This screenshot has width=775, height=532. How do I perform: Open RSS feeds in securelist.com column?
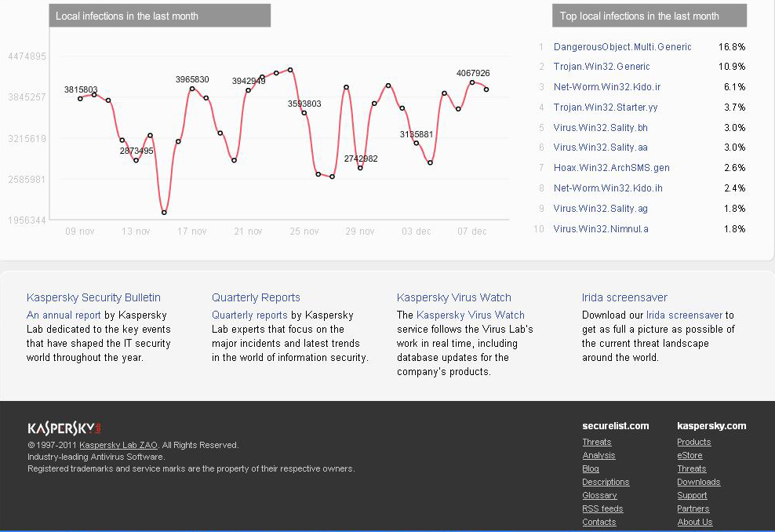[602, 508]
